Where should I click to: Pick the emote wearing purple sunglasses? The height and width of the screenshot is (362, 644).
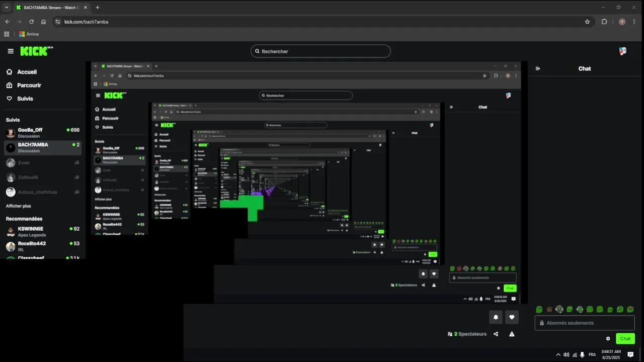559,310
